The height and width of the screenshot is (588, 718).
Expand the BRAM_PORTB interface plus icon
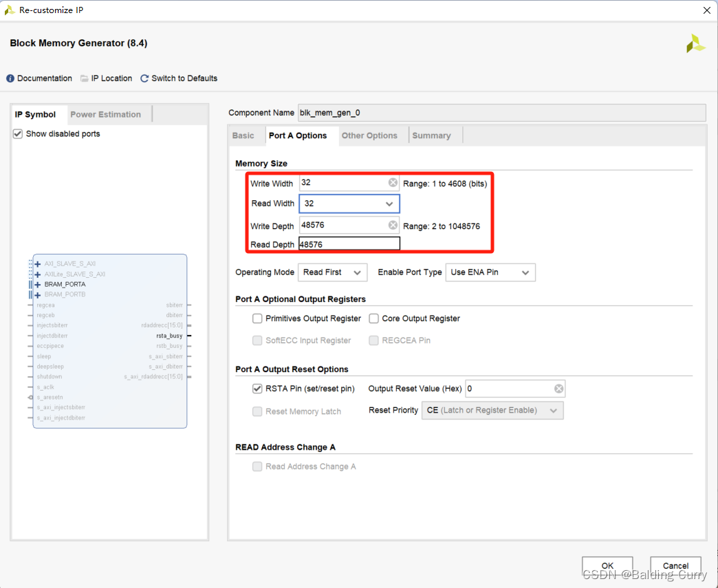click(x=36, y=294)
